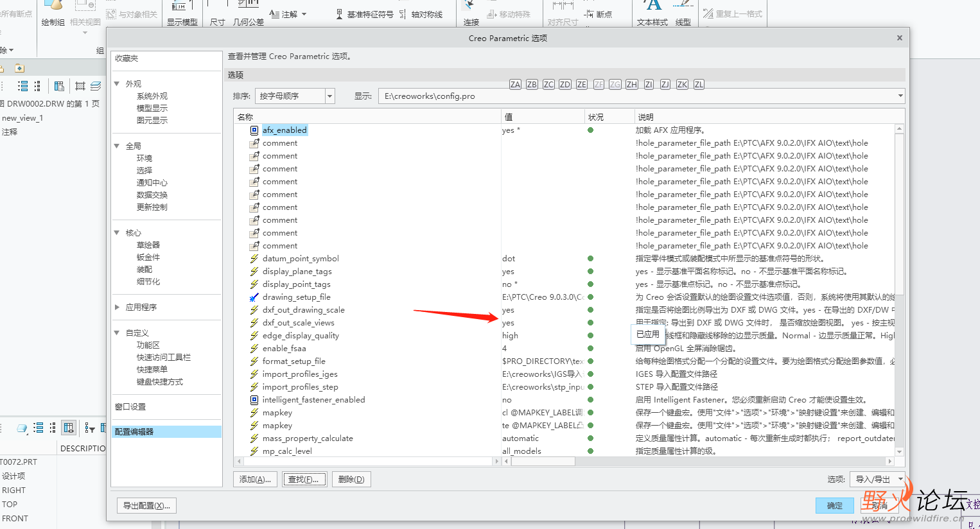Click the 断点 break tool

(598, 14)
